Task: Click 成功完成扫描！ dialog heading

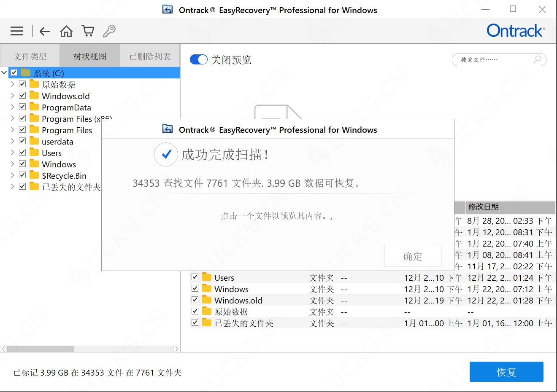Action: tap(225, 155)
